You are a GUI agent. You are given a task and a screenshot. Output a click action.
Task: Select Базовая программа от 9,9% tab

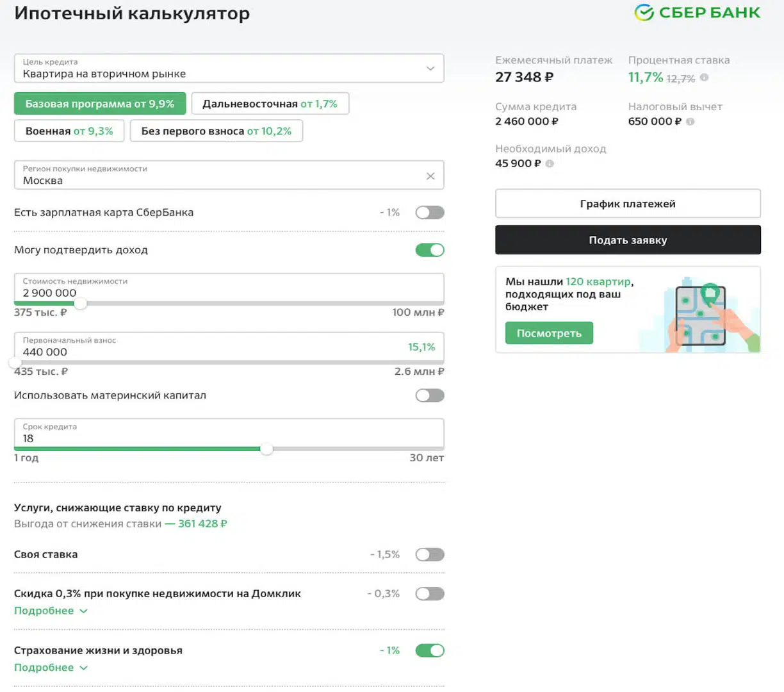click(x=100, y=104)
